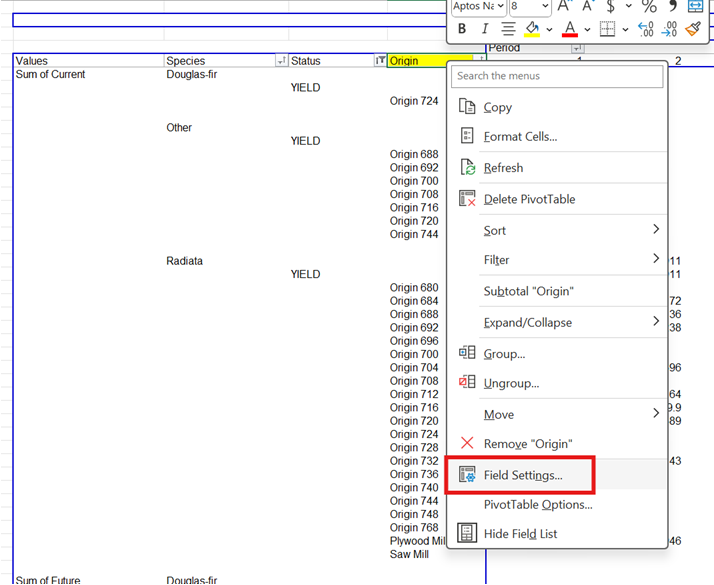The image size is (714, 585).
Task: Click the Hide Field List icon
Action: [467, 533]
